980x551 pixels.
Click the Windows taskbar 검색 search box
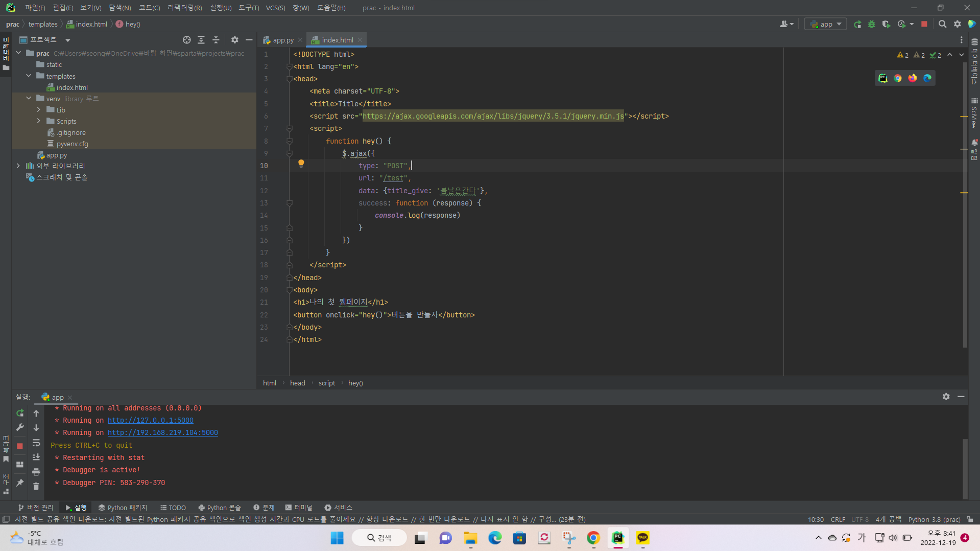(x=379, y=538)
